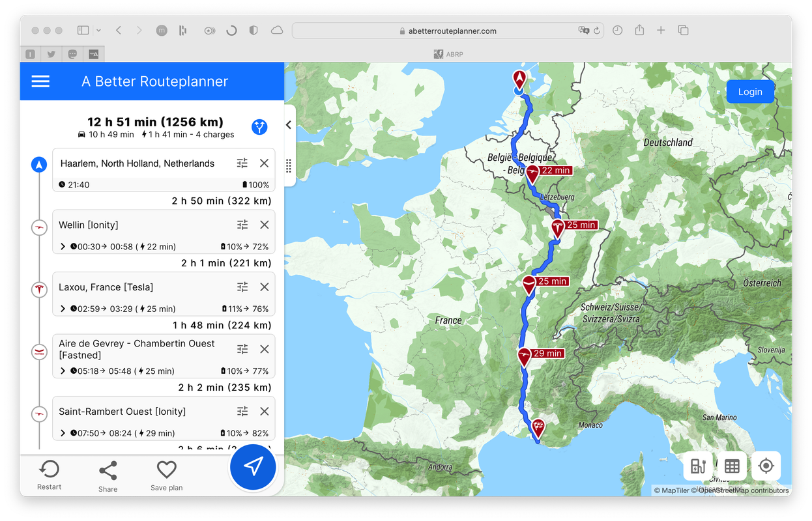Click the Ionity icon beside Wellin in timeline
Viewport: 812px width, 521px height.
tap(39, 227)
